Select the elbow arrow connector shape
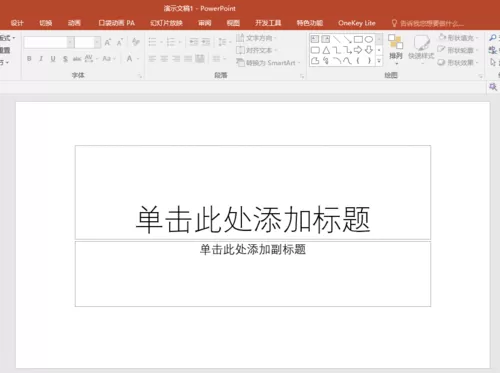Image resolution: width=500 pixels, height=373 pixels. tap(348, 50)
